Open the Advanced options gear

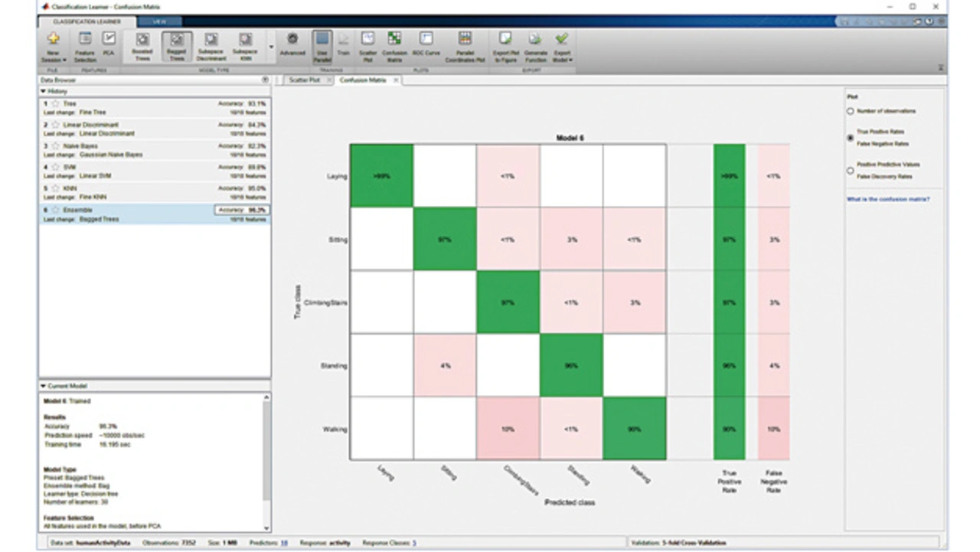coord(292,44)
